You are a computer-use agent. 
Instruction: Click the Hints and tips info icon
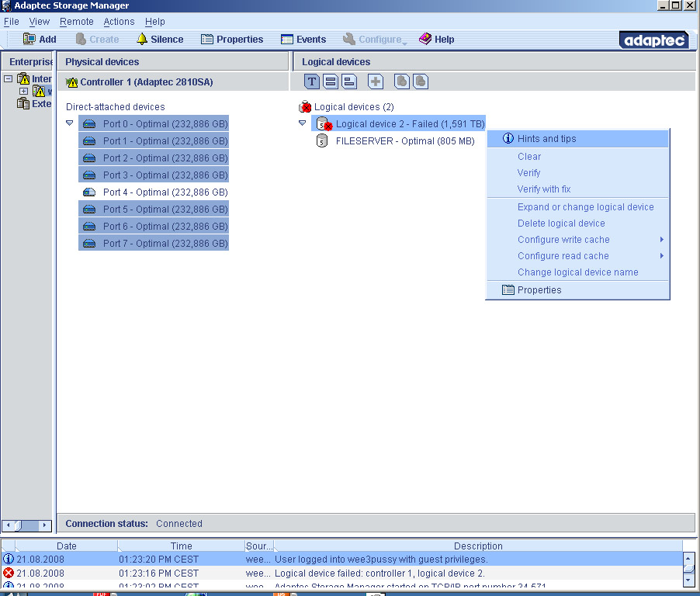coord(508,138)
